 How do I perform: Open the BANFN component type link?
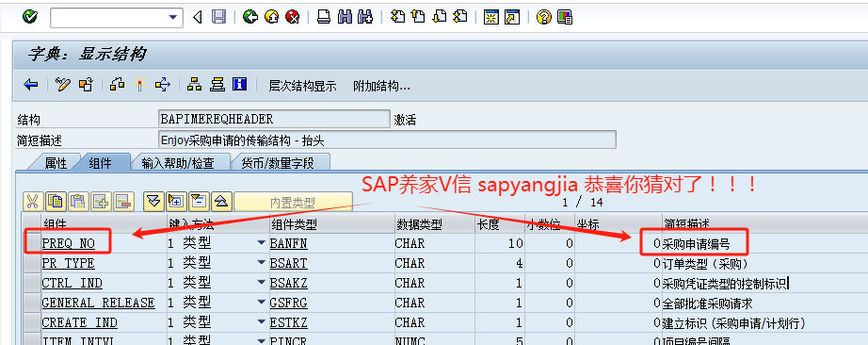(x=288, y=243)
